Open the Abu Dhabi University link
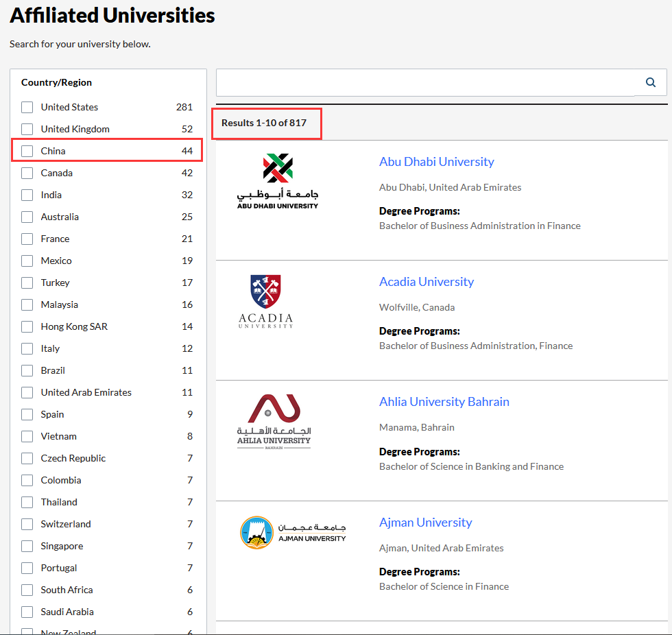Viewport: 672px width, 635px height. coord(436,162)
